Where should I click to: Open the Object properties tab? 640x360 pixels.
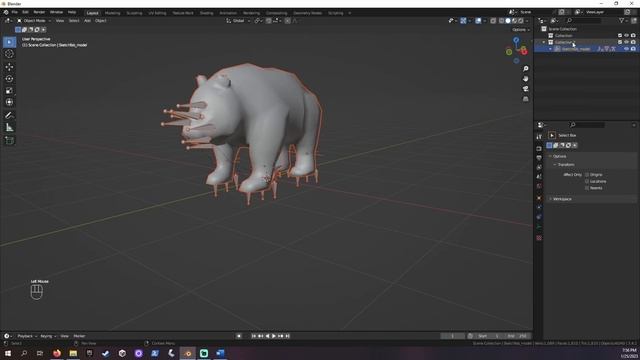pyautogui.click(x=539, y=198)
